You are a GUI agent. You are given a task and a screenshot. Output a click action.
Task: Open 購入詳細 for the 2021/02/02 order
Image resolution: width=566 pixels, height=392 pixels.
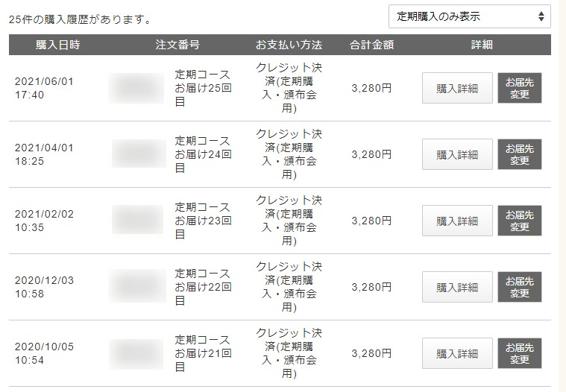pos(457,221)
